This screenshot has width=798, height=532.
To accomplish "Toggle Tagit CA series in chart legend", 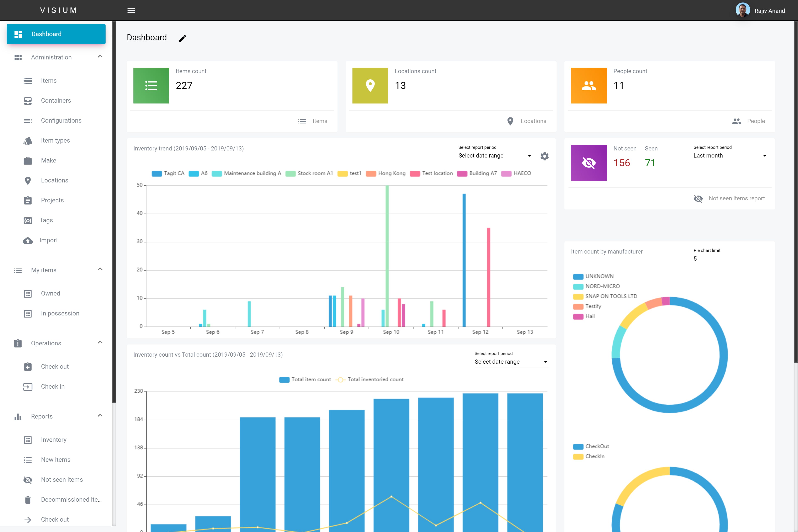I will (x=168, y=173).
